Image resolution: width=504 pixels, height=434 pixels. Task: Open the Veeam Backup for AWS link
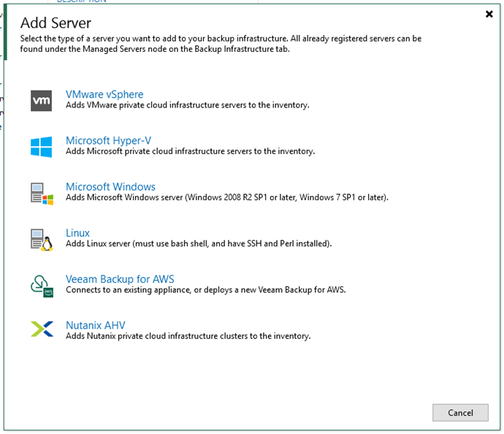point(120,279)
